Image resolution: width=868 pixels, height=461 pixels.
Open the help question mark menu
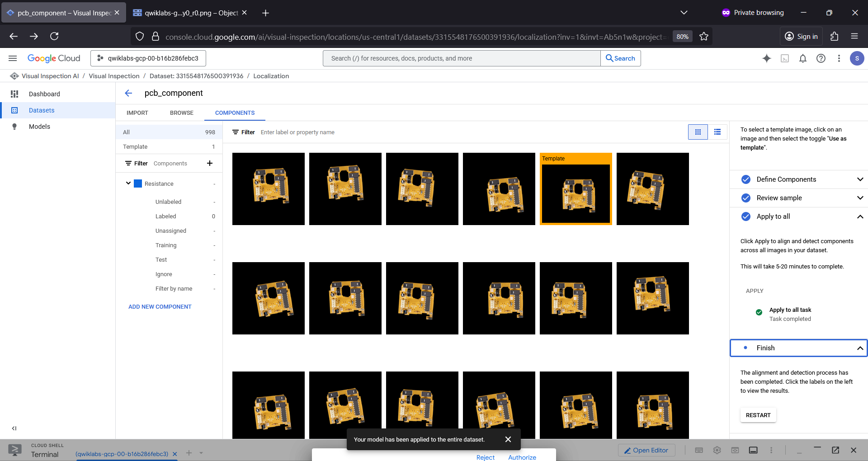(821, 58)
